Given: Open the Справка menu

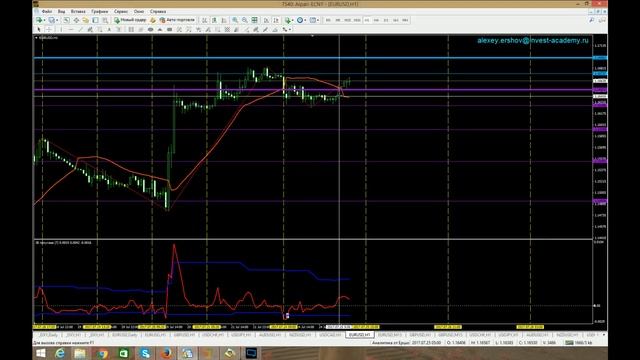Looking at the screenshot, I should (x=158, y=11).
